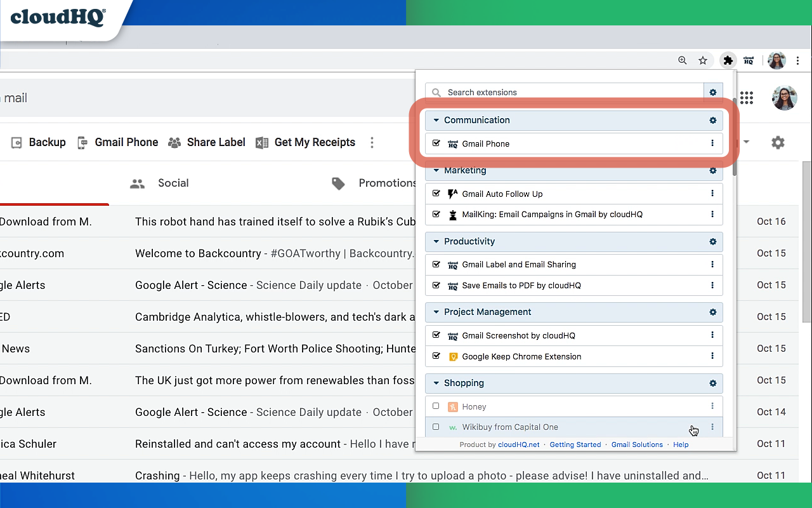
Task: Enable the Honey extension
Action: 436,406
